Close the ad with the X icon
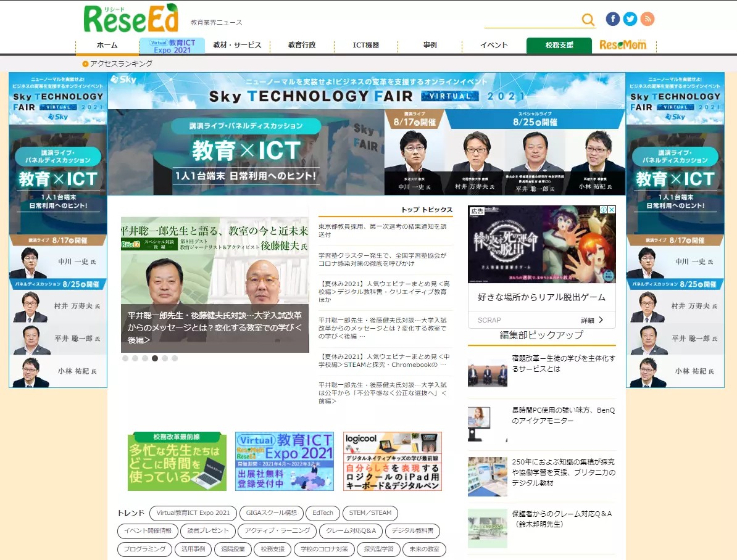The height and width of the screenshot is (560, 737). (612, 210)
